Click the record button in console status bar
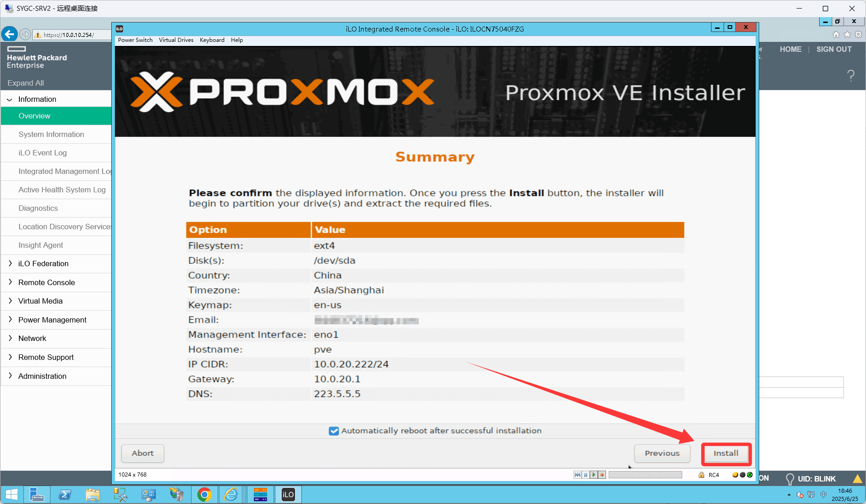Image resolution: width=866 pixels, height=504 pixels. (x=602, y=475)
